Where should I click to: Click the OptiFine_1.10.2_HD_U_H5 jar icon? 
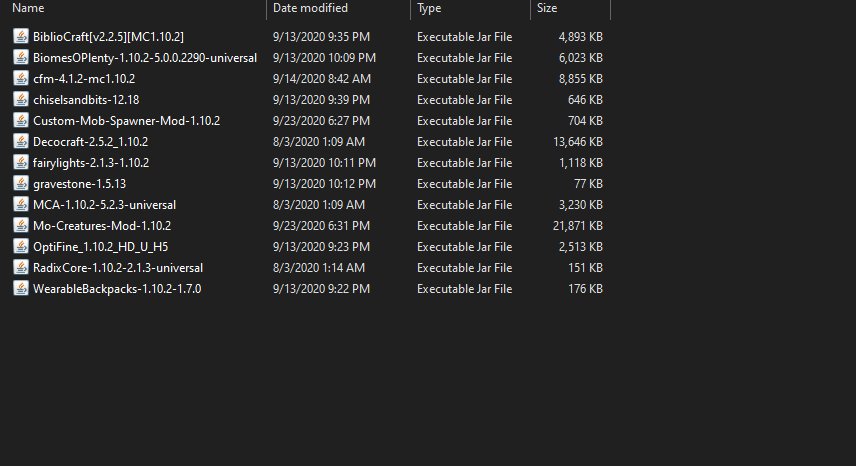tap(21, 247)
